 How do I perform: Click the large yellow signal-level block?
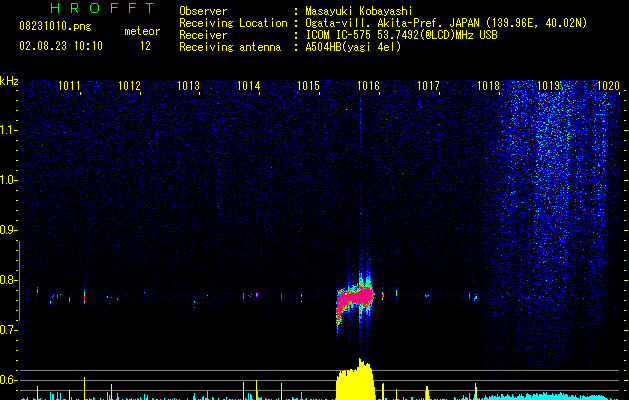(355, 381)
